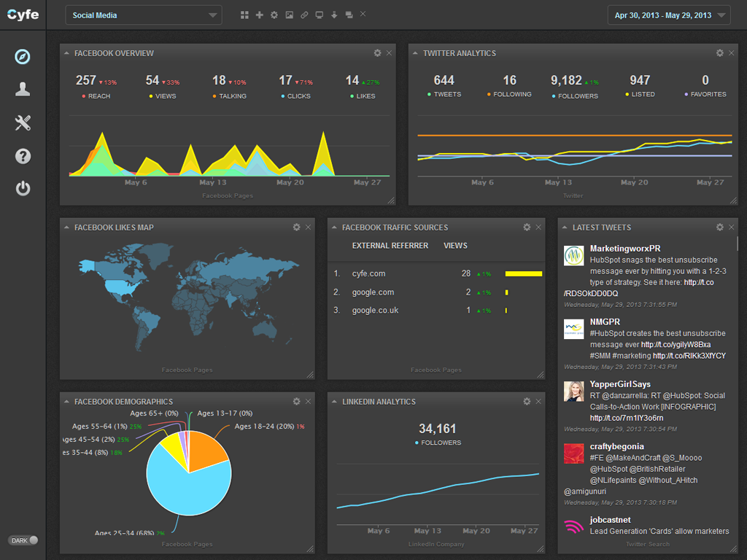Open settings for the Twitter Analytics widget
This screenshot has height=560, width=747.
coord(719,52)
